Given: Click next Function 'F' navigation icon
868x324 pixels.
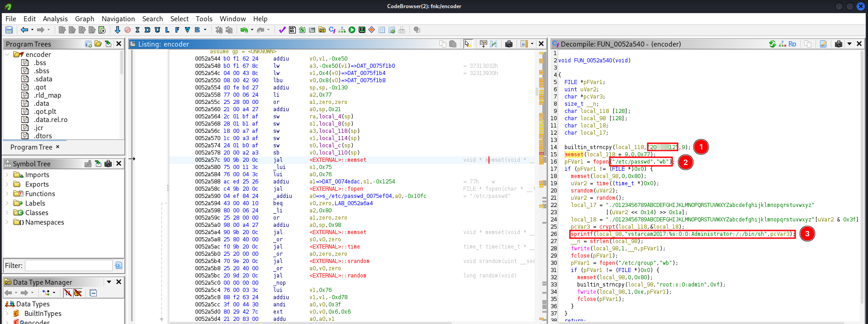Looking at the screenshot, I should pyautogui.click(x=177, y=30).
